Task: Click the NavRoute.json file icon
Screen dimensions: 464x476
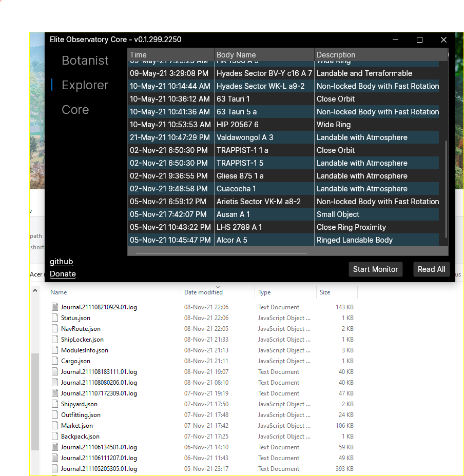Action: tap(55, 328)
